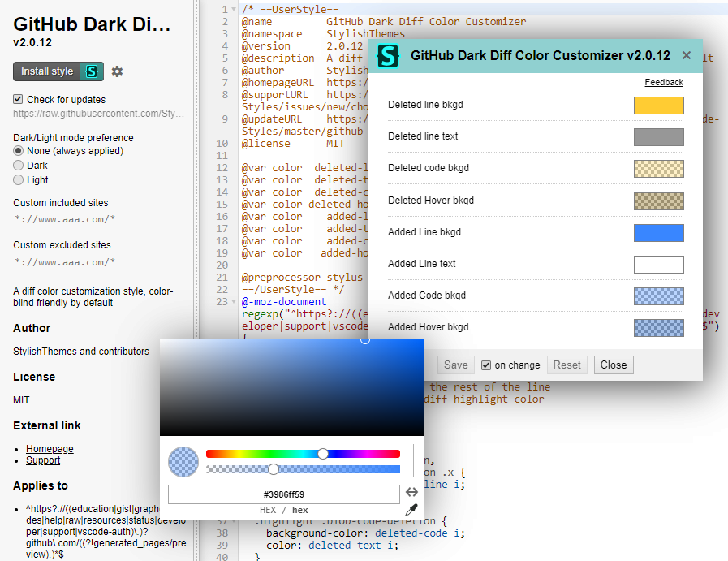Open Deleted Hover bkgd swatch
Viewport: 728px width, 561px height.
(x=658, y=201)
